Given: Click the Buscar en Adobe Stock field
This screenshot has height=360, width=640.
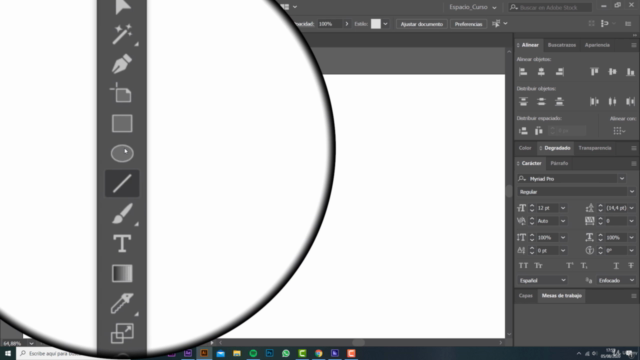Looking at the screenshot, I should tap(550, 7).
